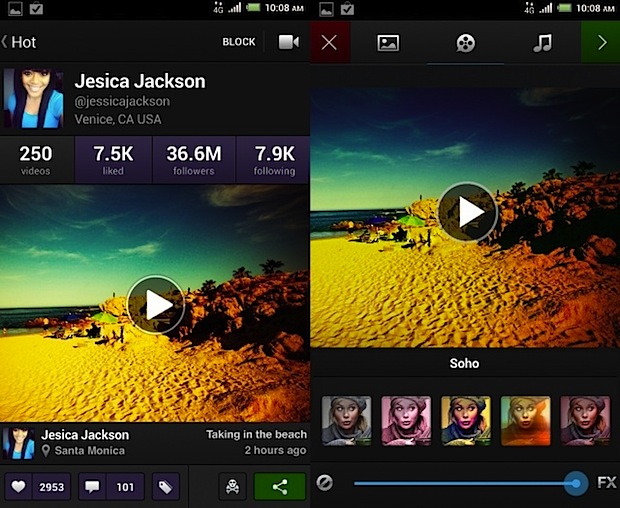
Task: Choose the first filter thumbnail
Action: pyautogui.click(x=346, y=420)
